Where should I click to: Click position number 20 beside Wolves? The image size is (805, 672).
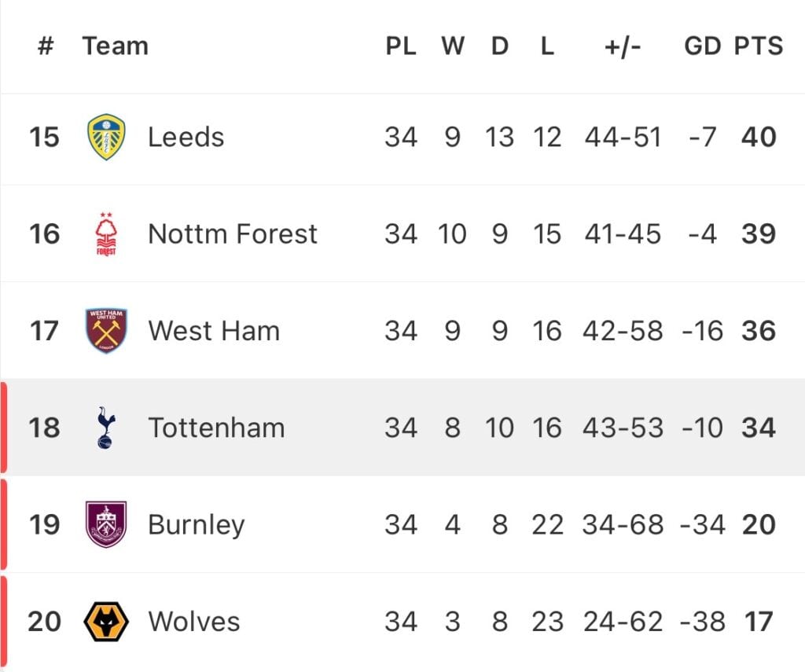(x=44, y=621)
